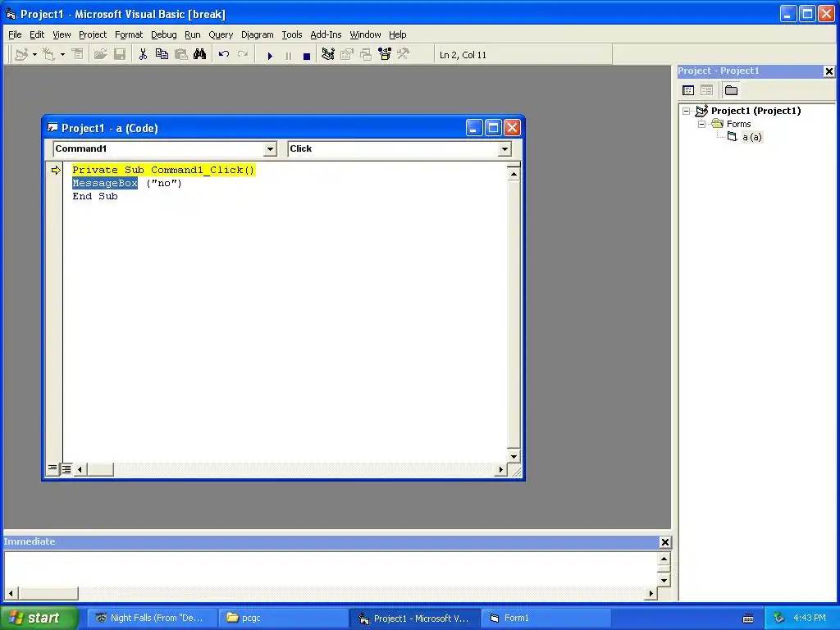This screenshot has width=840, height=630.
Task: Switch to Night Falls taskbar button
Action: [x=152, y=619]
